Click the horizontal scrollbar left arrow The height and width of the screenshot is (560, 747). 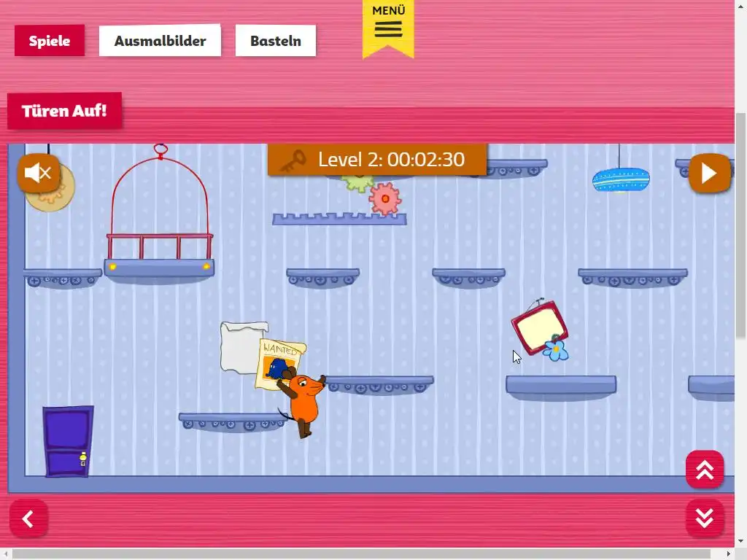5,554
